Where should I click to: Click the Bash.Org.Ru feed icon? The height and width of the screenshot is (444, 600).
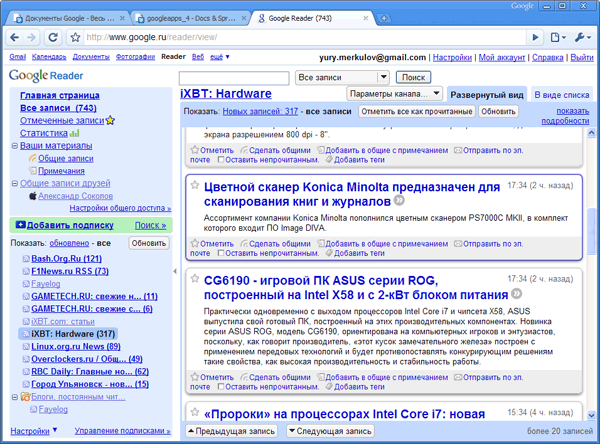[x=26, y=259]
